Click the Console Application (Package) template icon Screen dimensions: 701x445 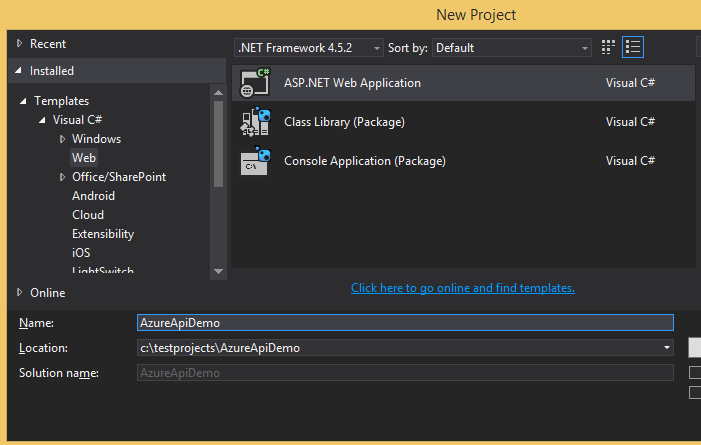point(255,161)
